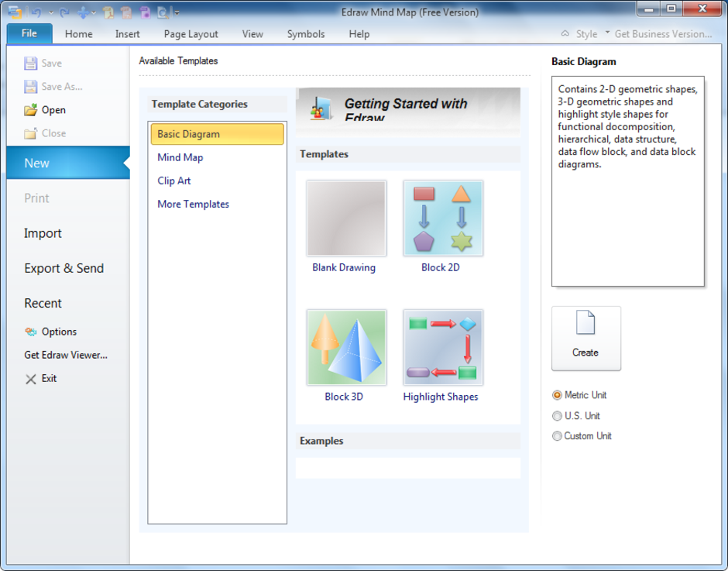Screen dimensions: 728x571
Task: Click the Edraw application logo icon
Action: [15, 11]
